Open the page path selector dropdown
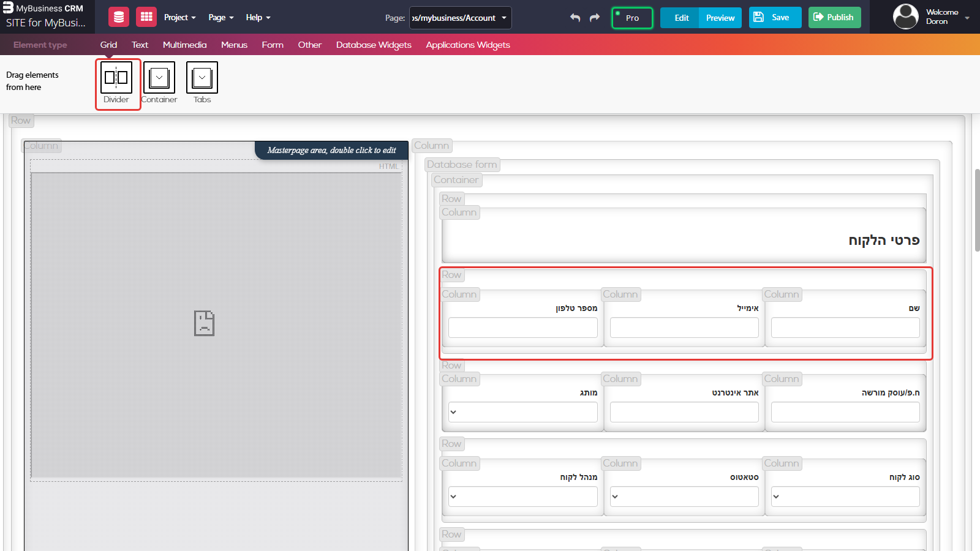980x551 pixels. [x=461, y=18]
